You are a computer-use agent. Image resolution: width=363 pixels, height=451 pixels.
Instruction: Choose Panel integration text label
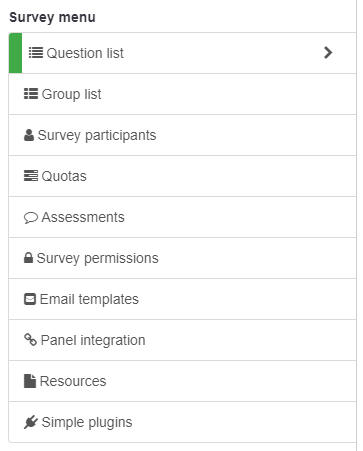click(93, 340)
